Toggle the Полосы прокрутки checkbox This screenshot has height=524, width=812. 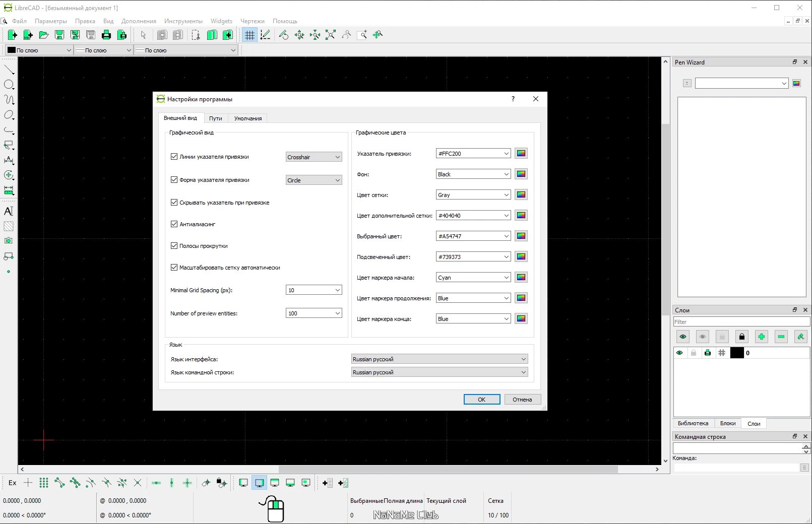pos(174,245)
